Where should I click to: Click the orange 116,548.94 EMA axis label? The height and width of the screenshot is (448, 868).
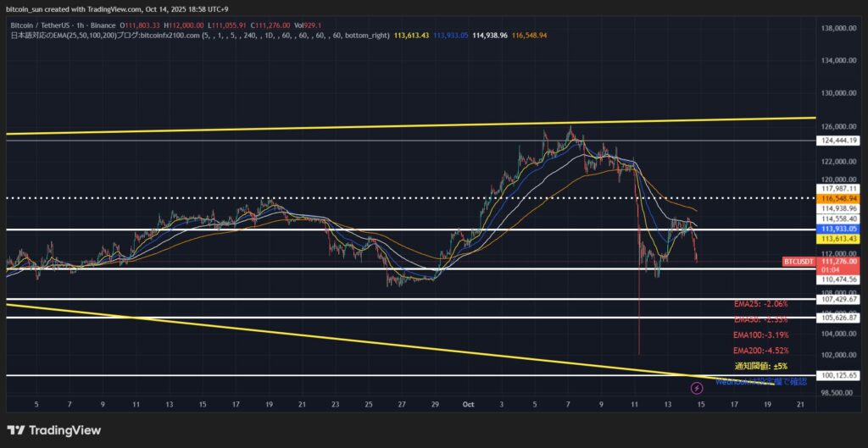tap(840, 198)
